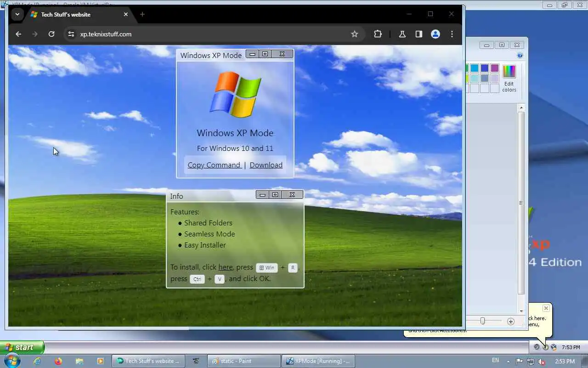Close the Info web window
588x368 pixels.
coord(292,195)
